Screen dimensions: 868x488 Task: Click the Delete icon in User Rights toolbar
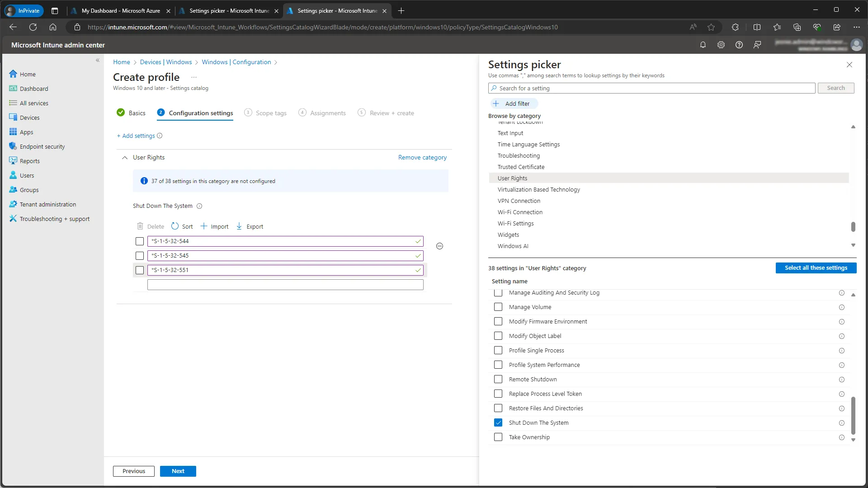coord(140,226)
